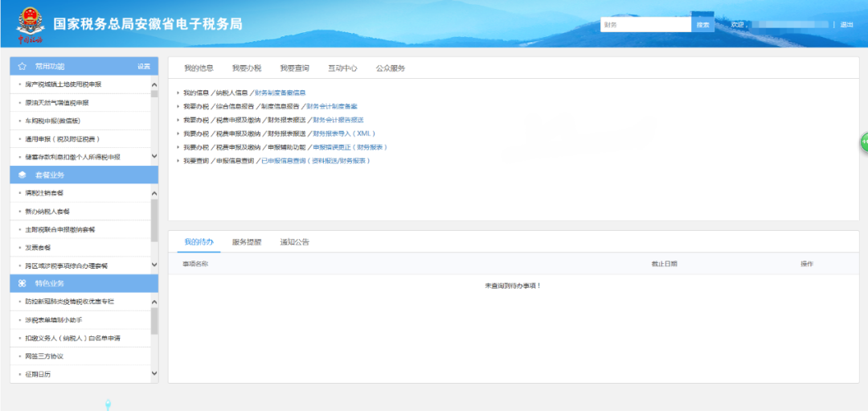Open 涉税表单填制小助手
The width and height of the screenshot is (868, 411).
(54, 320)
